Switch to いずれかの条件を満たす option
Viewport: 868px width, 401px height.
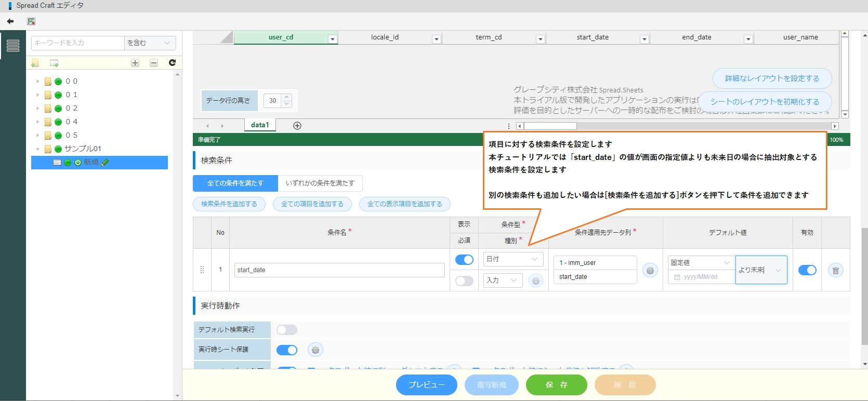click(320, 183)
